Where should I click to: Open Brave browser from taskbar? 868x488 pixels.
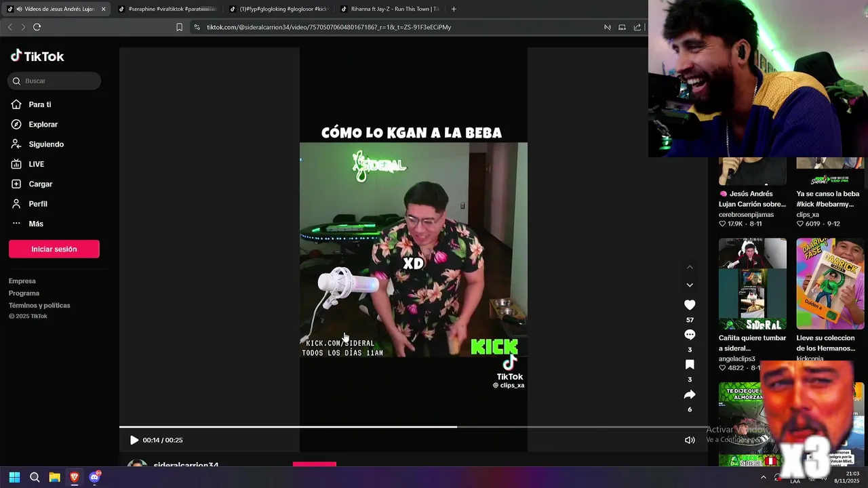(x=74, y=477)
